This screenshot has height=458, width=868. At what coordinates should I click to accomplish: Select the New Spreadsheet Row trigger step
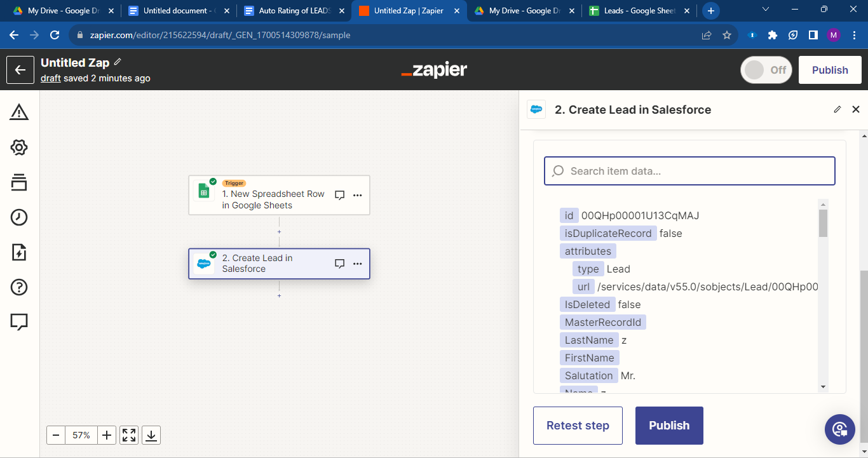coord(279,195)
